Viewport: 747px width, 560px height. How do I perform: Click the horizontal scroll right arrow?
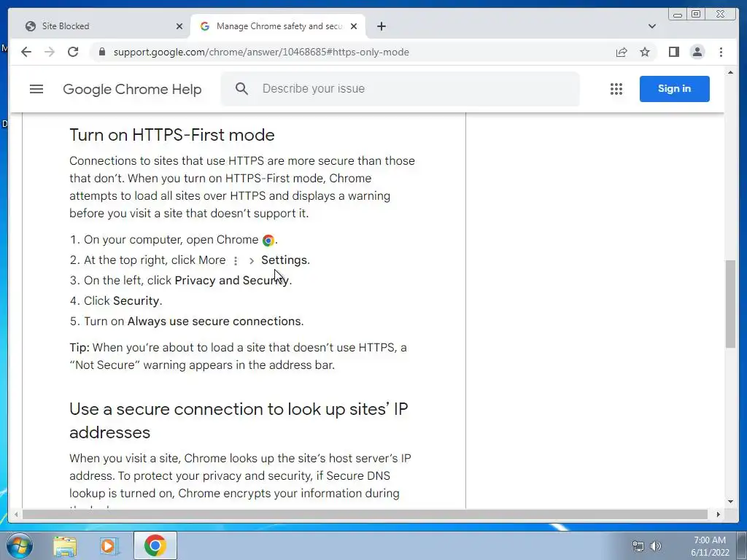[x=719, y=514]
